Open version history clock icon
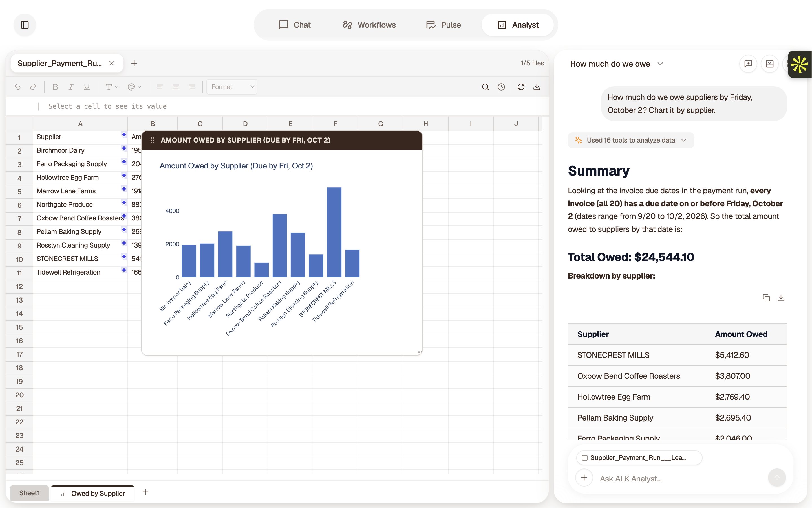 point(501,87)
